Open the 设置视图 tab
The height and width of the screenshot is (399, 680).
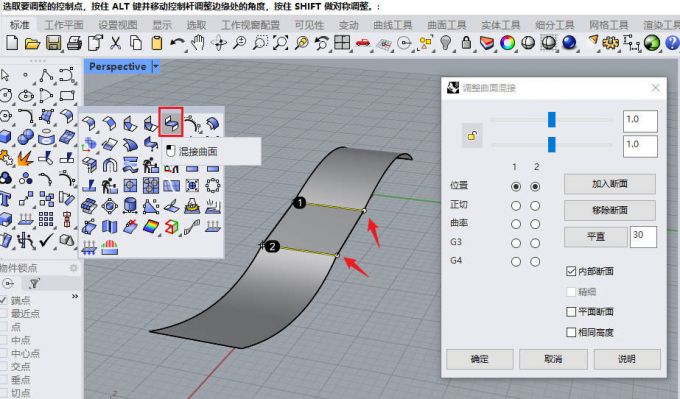[x=118, y=25]
